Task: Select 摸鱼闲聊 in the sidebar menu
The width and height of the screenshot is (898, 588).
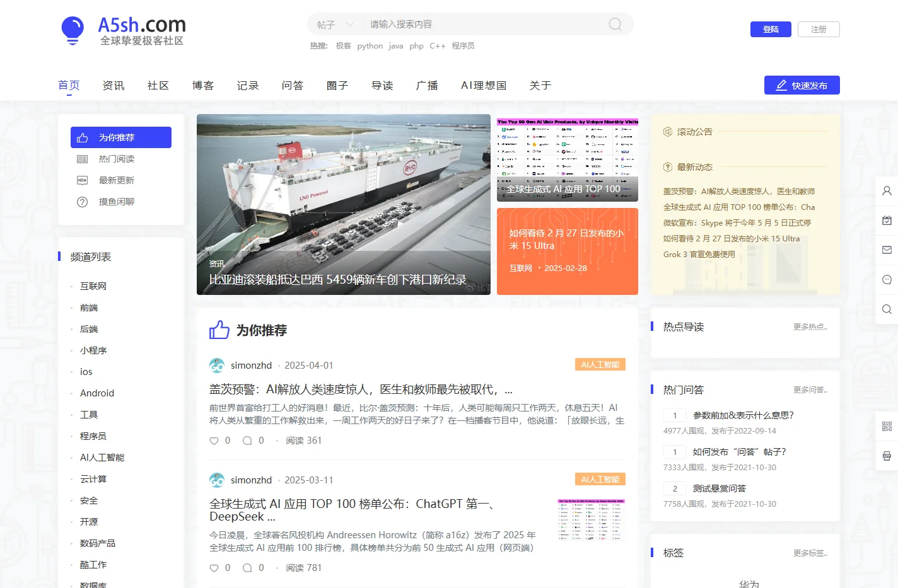Action: (121, 202)
